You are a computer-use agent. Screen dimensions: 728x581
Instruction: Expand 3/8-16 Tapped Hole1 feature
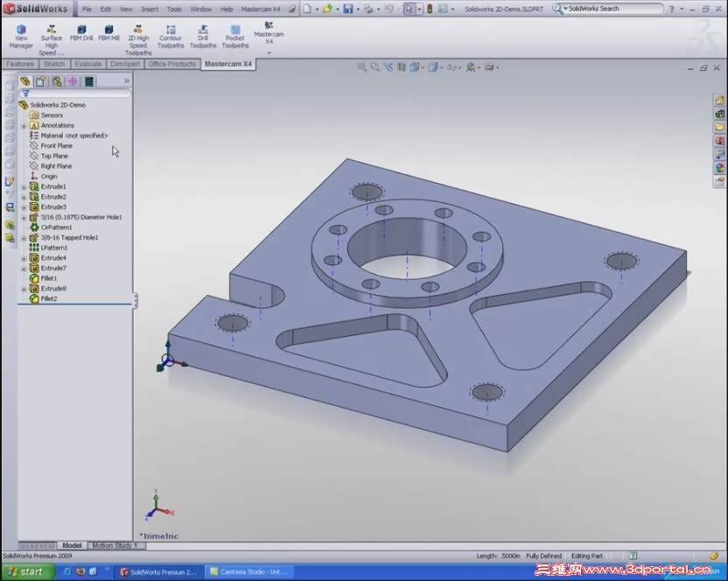coord(24,238)
